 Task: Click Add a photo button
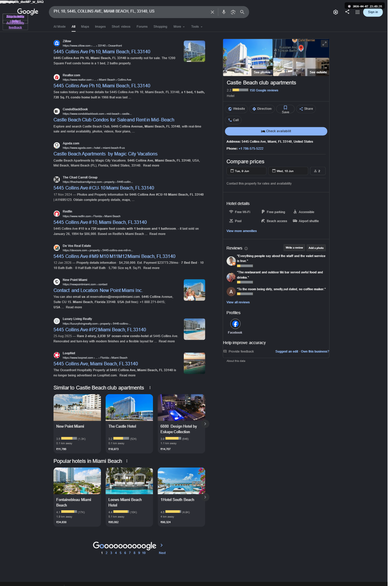(316, 248)
